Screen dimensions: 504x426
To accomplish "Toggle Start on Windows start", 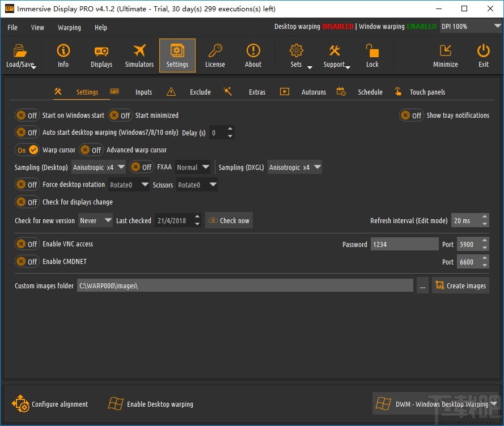I will [27, 116].
